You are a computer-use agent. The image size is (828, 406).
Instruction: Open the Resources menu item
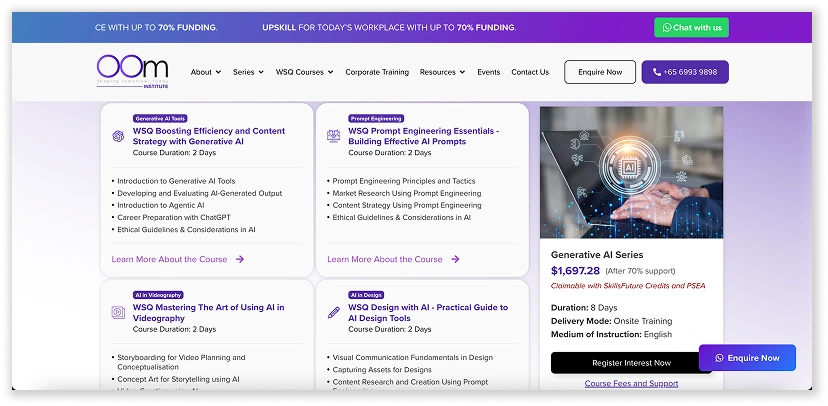click(x=438, y=72)
